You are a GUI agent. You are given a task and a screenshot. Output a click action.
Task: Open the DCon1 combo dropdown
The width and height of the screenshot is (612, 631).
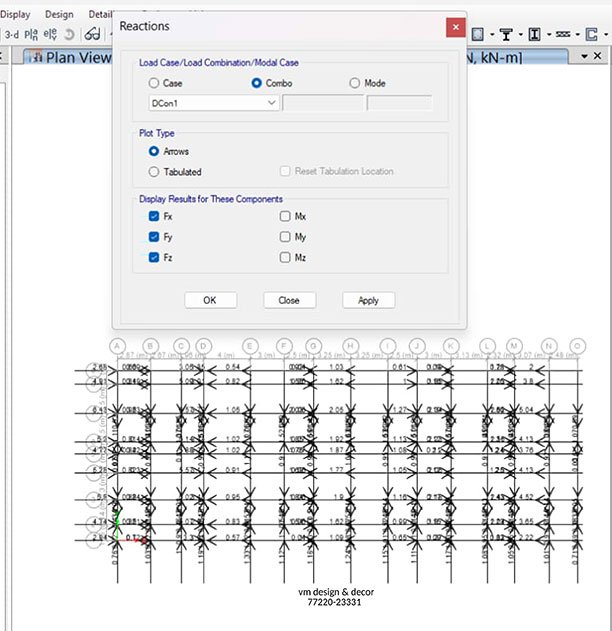point(272,103)
